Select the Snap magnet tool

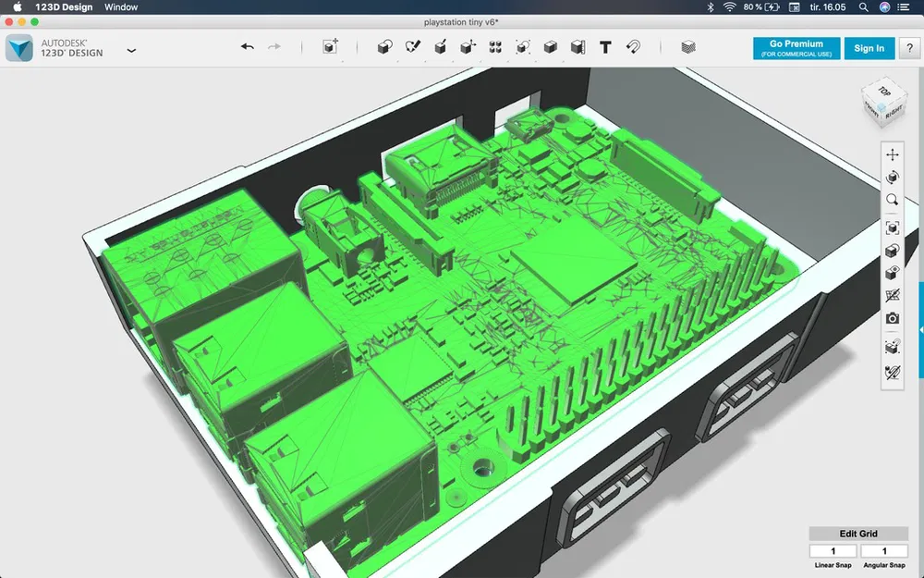[x=633, y=48]
